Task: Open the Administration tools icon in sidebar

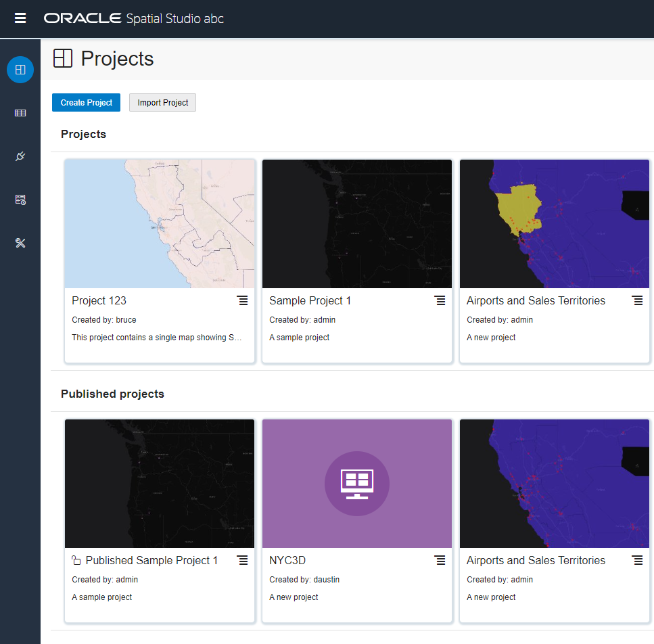Action: point(20,243)
